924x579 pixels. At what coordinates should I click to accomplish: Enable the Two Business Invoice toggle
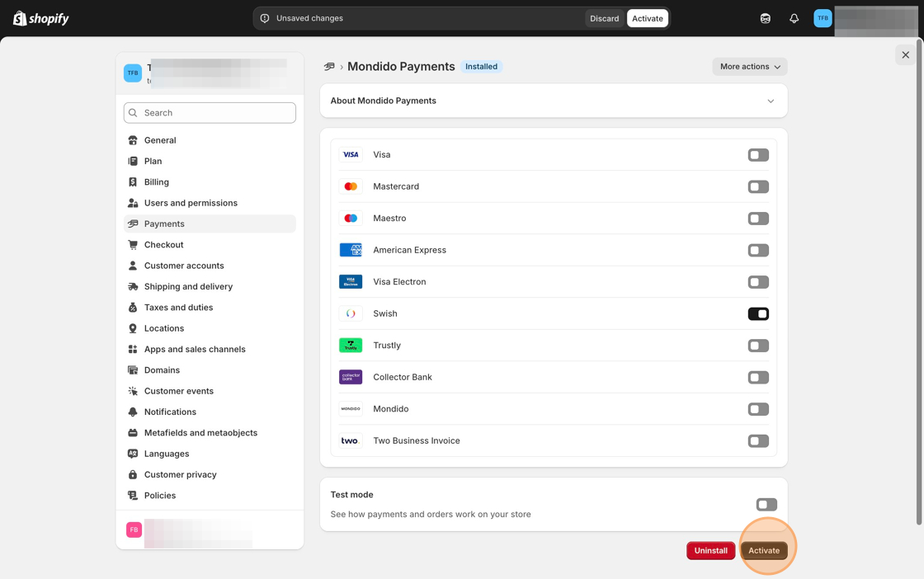(x=758, y=441)
